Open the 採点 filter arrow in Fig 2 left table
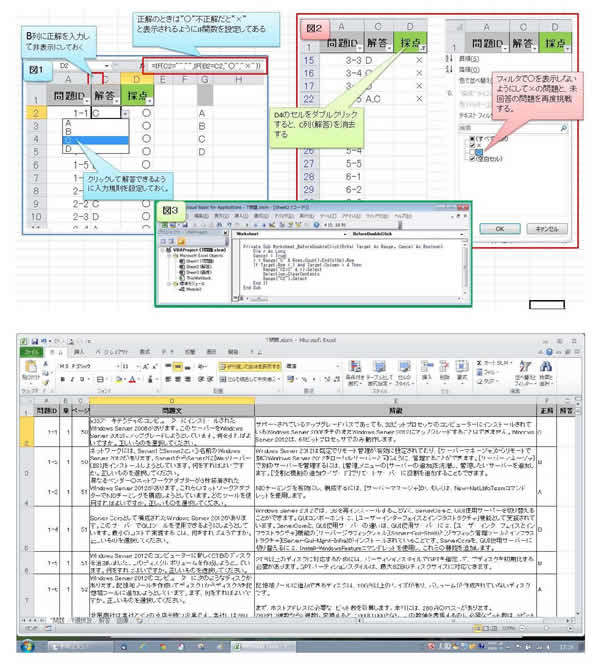Screen dimensions: 600x664 point(423,48)
